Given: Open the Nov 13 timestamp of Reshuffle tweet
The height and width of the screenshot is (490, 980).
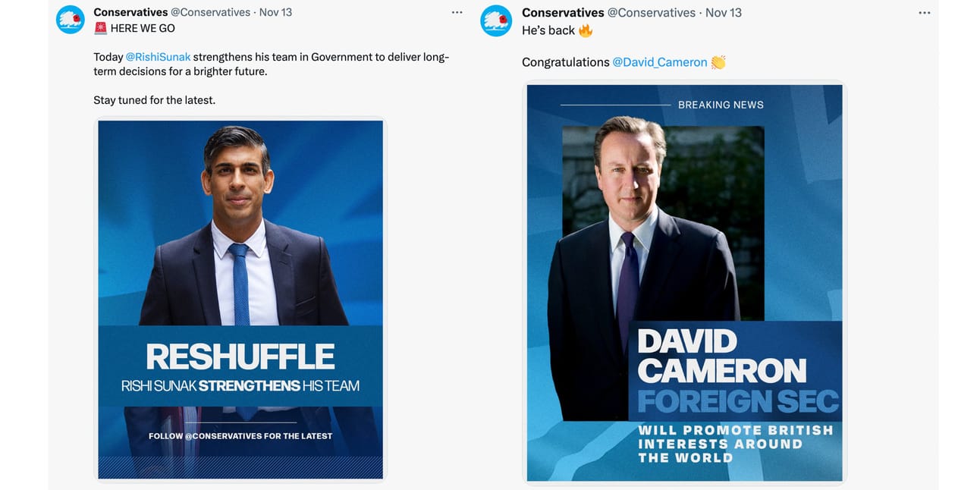Looking at the screenshot, I should click(275, 12).
